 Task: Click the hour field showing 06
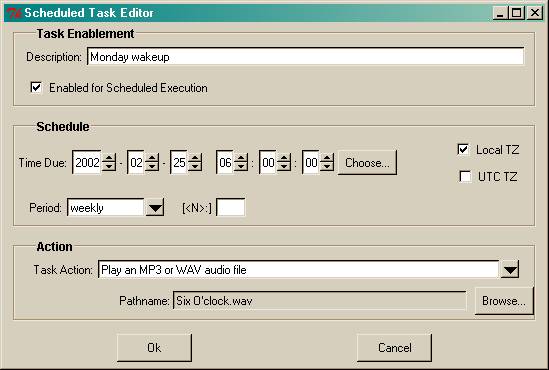tap(225, 162)
